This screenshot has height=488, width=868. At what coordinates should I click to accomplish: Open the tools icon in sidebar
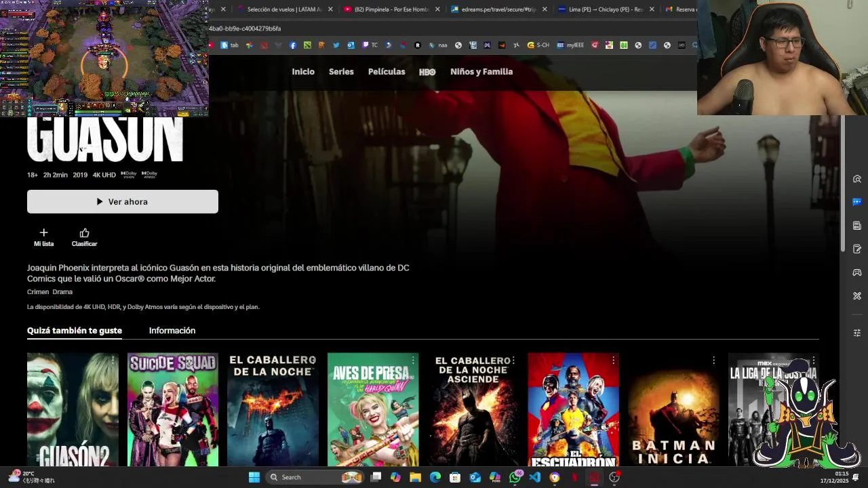(x=857, y=296)
